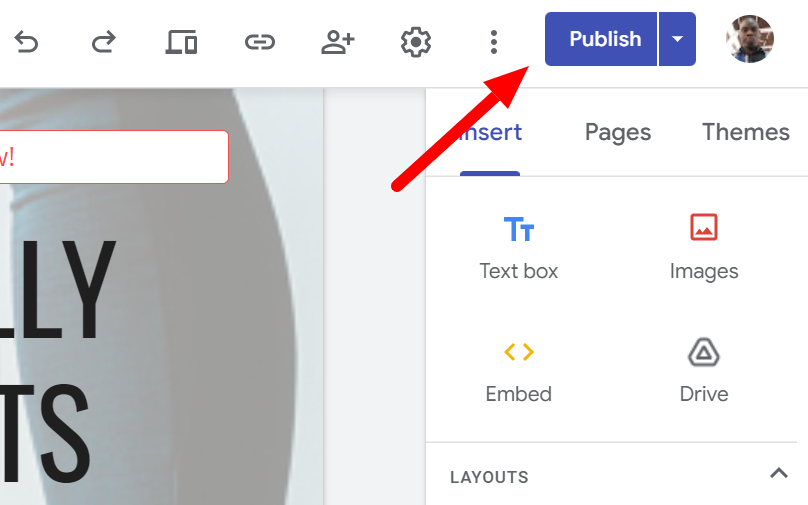The width and height of the screenshot is (808, 505).
Task: Collapse the Layouts section chevron
Action: click(779, 473)
